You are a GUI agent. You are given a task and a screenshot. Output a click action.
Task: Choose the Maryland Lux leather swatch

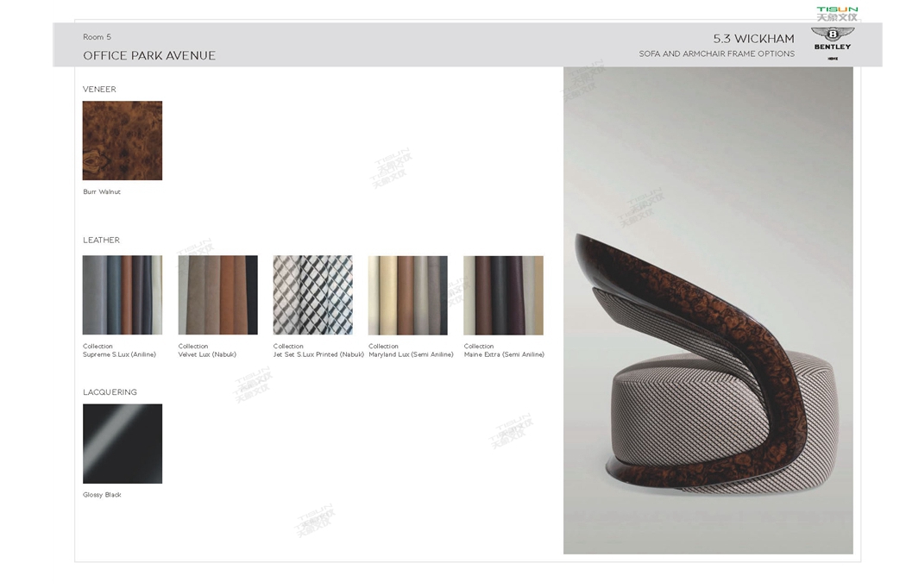(x=407, y=295)
